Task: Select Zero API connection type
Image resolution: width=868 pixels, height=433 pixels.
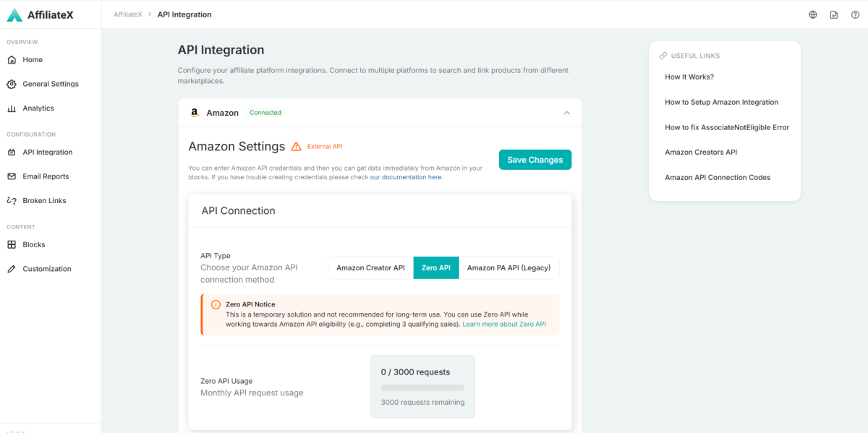Action: point(436,267)
